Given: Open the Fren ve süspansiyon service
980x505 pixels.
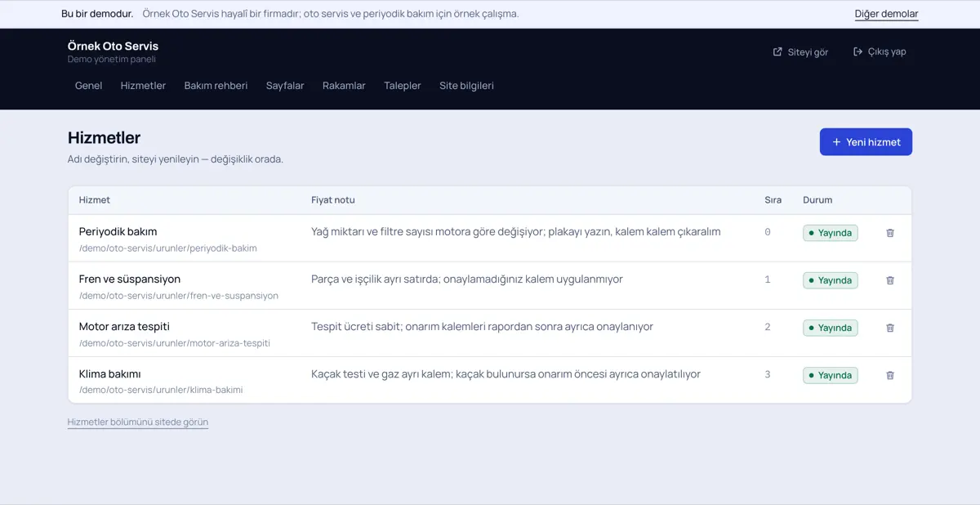Looking at the screenshot, I should point(130,279).
